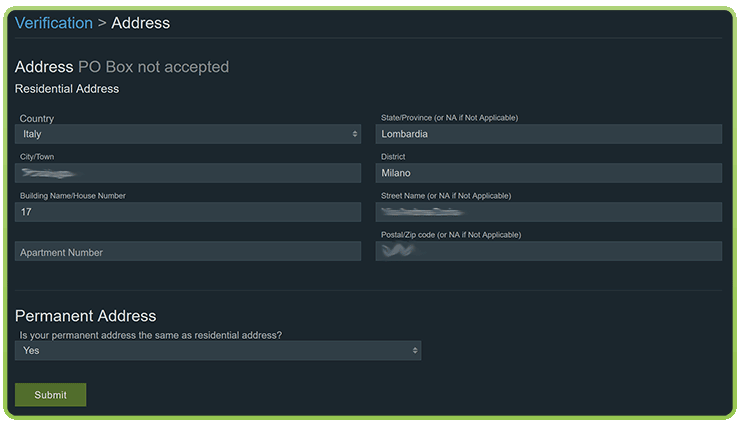The height and width of the screenshot is (426, 740).
Task: Click the Apartment Number input field
Action: [188, 251]
